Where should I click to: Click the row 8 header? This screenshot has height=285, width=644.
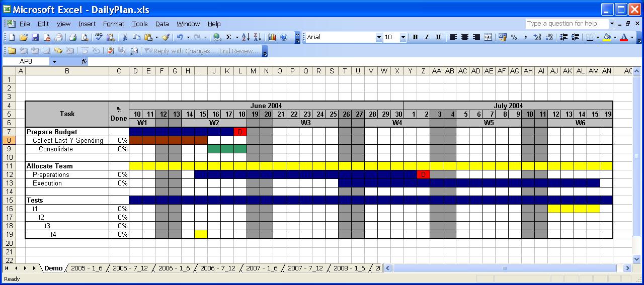click(8, 141)
